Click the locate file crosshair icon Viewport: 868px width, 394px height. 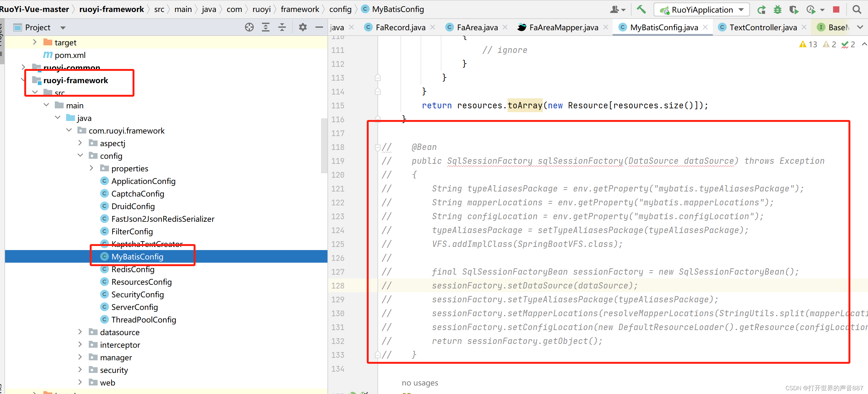tap(249, 27)
